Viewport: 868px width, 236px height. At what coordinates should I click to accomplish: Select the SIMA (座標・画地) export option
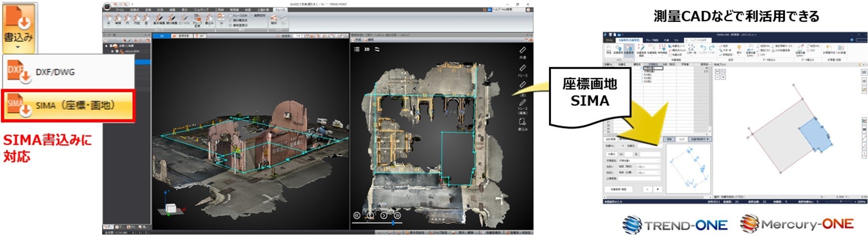tap(68, 105)
